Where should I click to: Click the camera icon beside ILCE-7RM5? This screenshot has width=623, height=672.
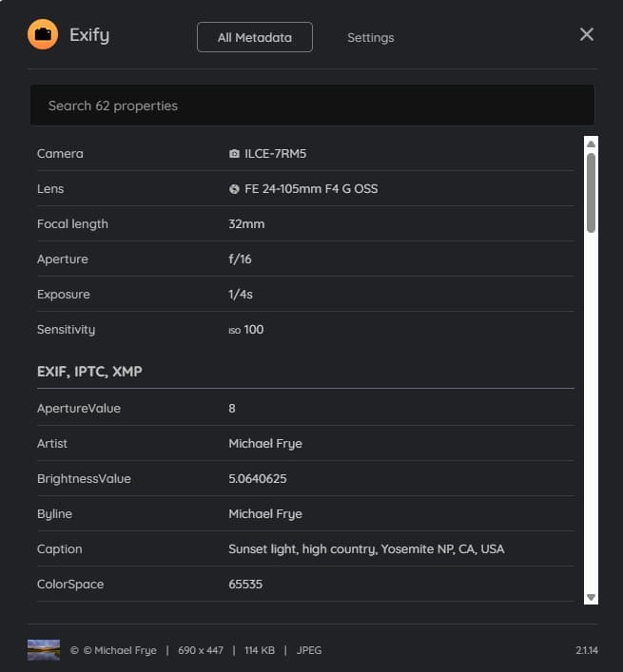point(234,154)
